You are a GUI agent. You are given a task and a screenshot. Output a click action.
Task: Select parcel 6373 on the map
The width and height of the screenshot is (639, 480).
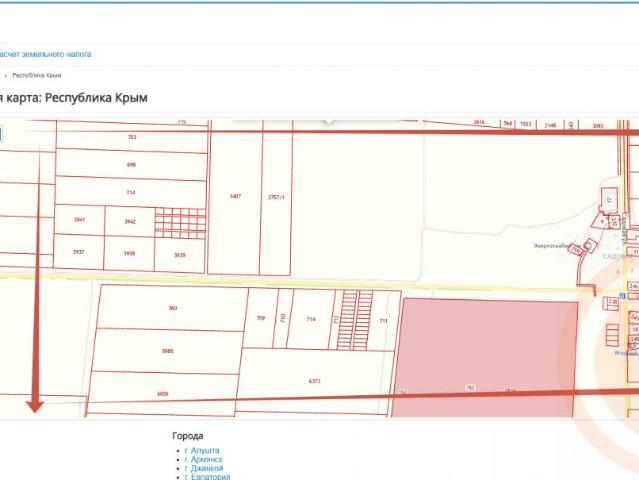[x=314, y=381]
